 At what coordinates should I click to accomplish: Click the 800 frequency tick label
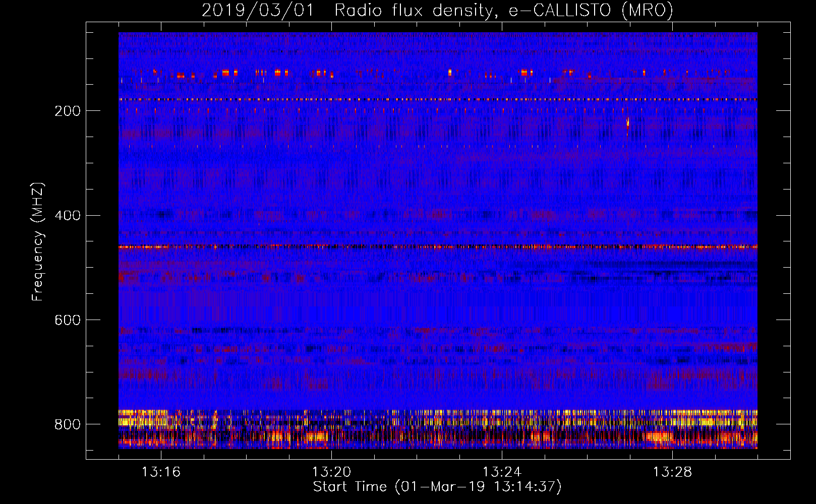tap(68, 425)
